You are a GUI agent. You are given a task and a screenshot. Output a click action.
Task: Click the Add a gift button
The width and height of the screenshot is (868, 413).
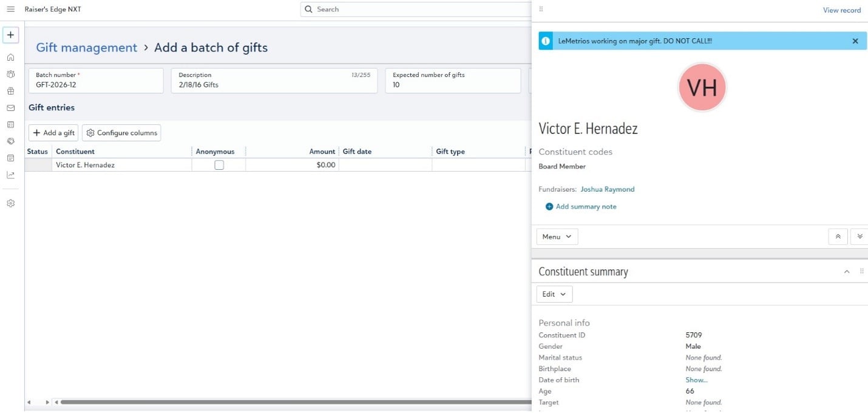point(53,132)
